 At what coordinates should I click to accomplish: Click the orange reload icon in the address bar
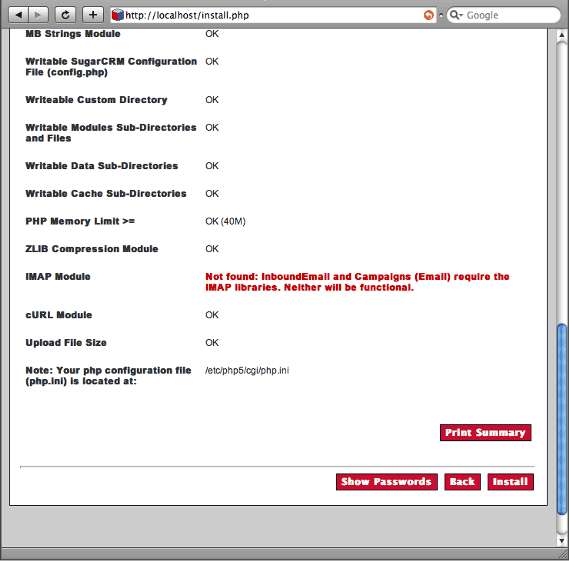click(x=429, y=15)
